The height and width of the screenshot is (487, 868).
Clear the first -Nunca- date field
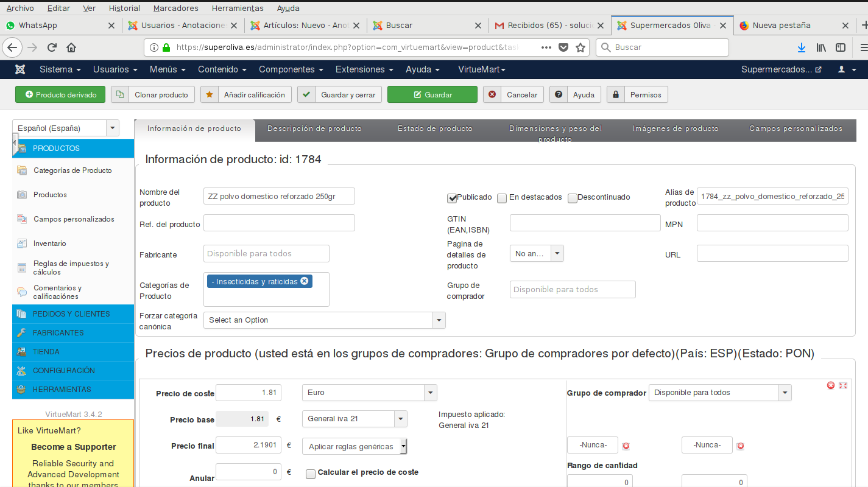[x=626, y=446]
